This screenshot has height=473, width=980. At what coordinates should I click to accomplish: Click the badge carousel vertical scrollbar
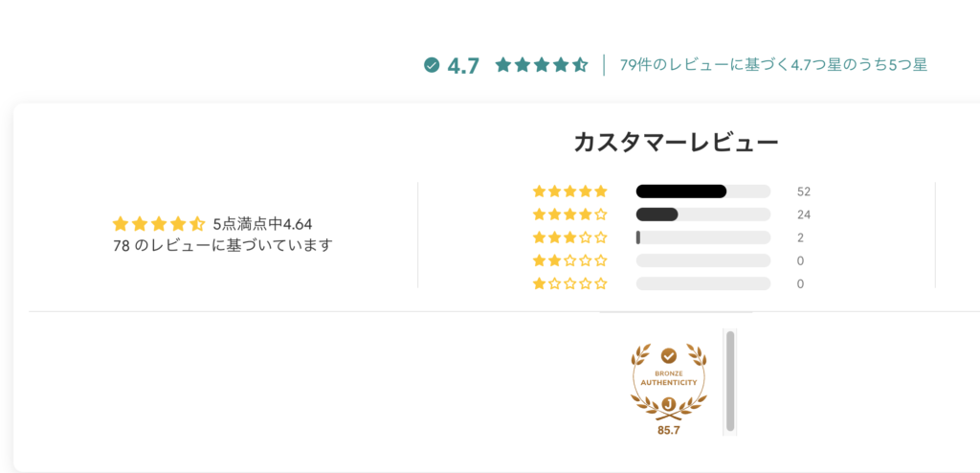(730, 382)
